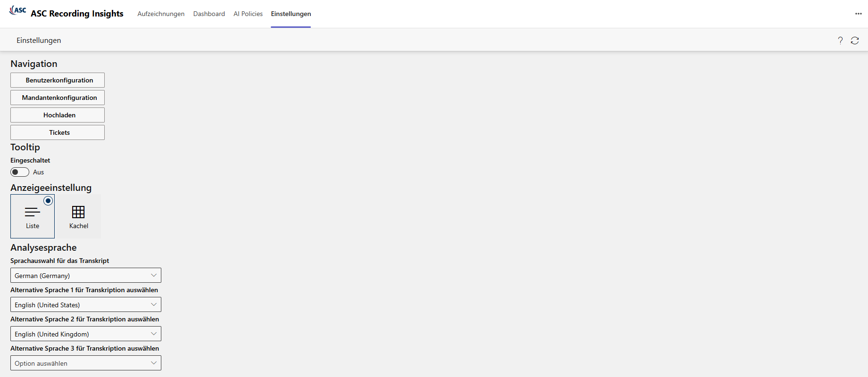This screenshot has width=868, height=377.
Task: Open the help question mark icon
Action: pos(840,41)
